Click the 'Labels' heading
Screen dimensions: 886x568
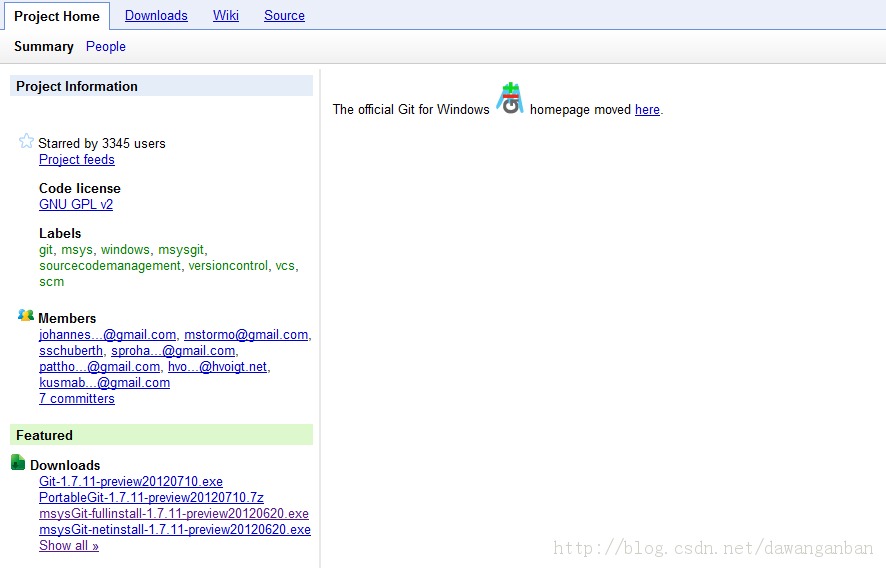(60, 233)
